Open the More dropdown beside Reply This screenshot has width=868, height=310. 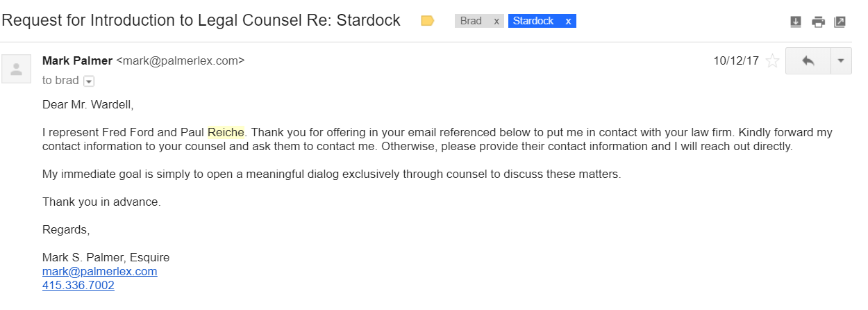841,61
